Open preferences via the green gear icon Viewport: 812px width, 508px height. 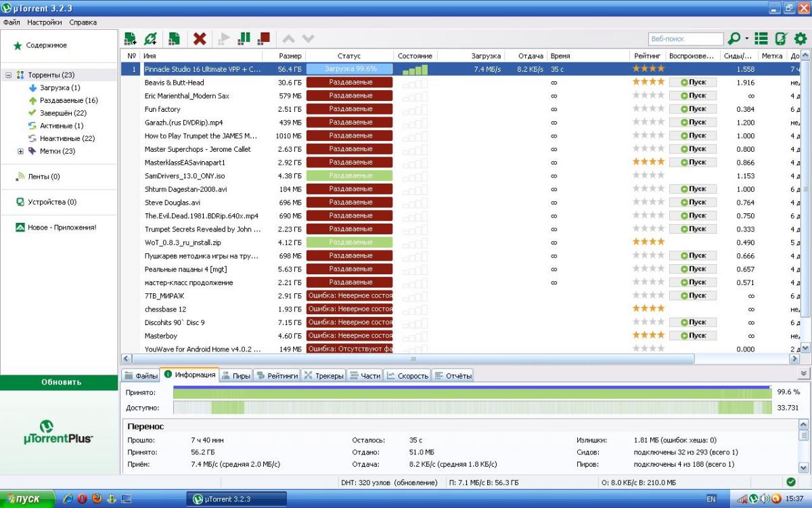[x=800, y=39]
